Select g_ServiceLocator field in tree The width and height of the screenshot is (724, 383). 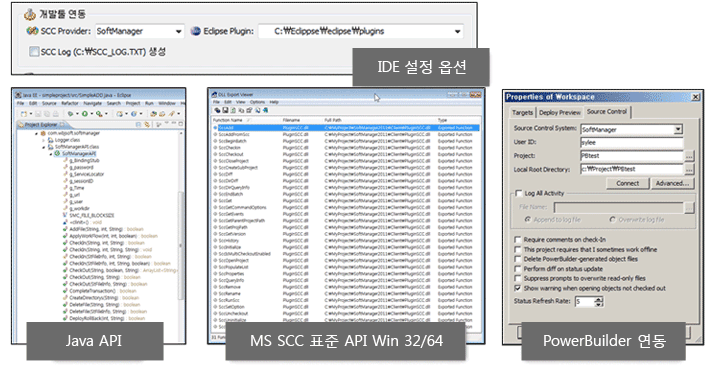[86, 174]
